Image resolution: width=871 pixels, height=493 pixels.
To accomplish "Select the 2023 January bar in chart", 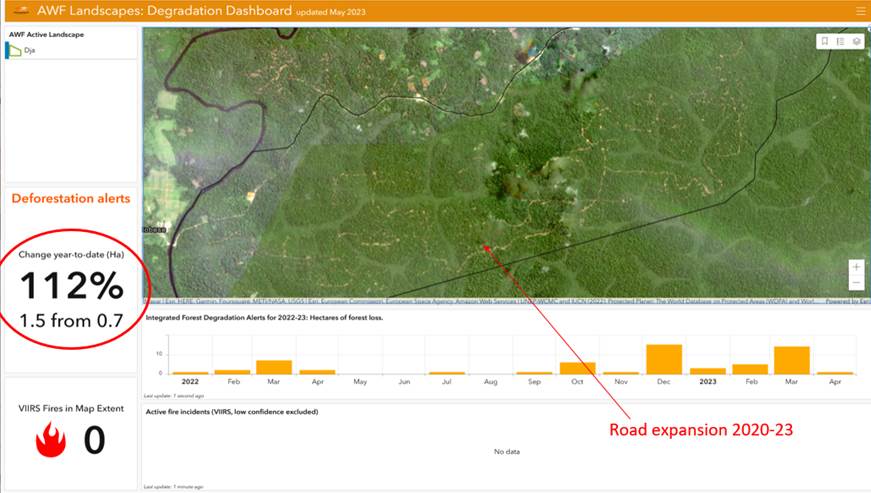I will click(708, 371).
